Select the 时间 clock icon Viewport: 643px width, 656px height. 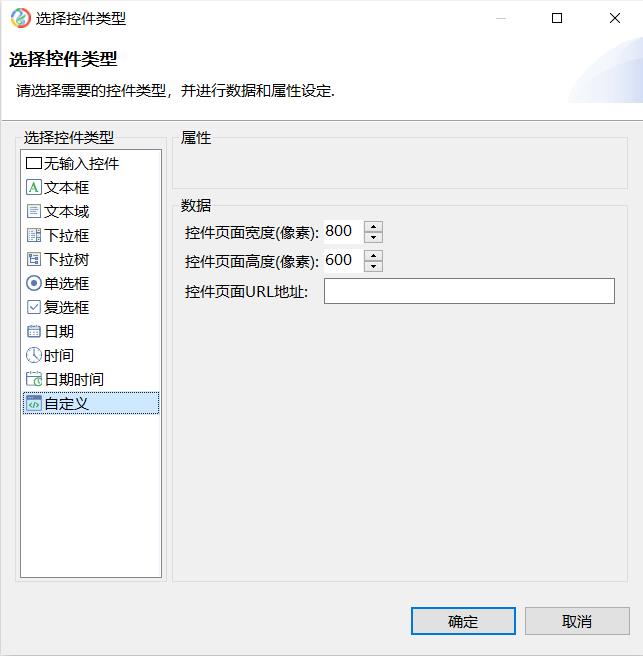33,355
